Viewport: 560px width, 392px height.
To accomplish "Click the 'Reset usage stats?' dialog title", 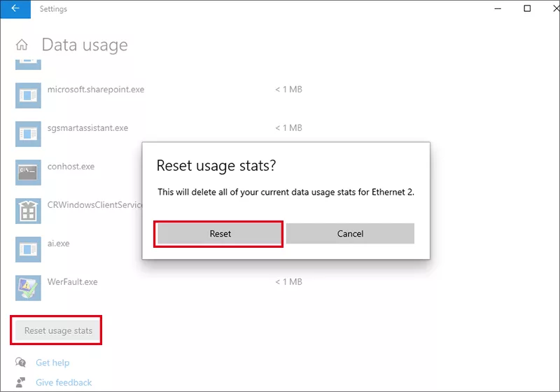I will tap(216, 166).
